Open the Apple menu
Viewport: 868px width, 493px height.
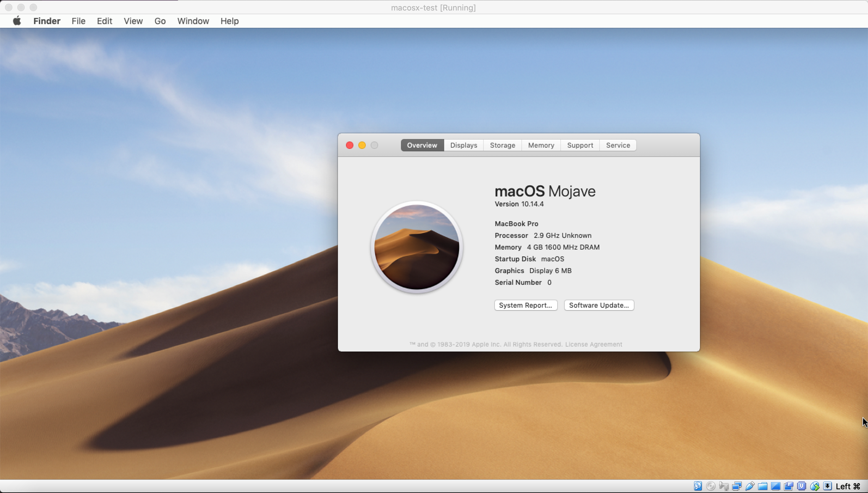pos(17,21)
